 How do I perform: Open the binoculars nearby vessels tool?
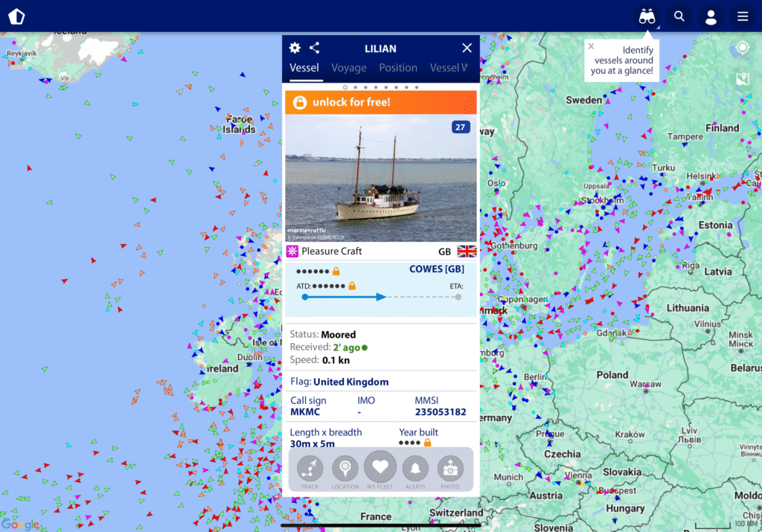pos(647,16)
